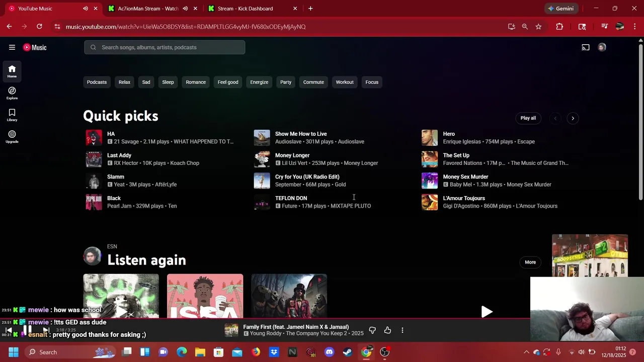The width and height of the screenshot is (644, 362).
Task: Show next Quick picks with right arrow
Action: click(x=573, y=118)
